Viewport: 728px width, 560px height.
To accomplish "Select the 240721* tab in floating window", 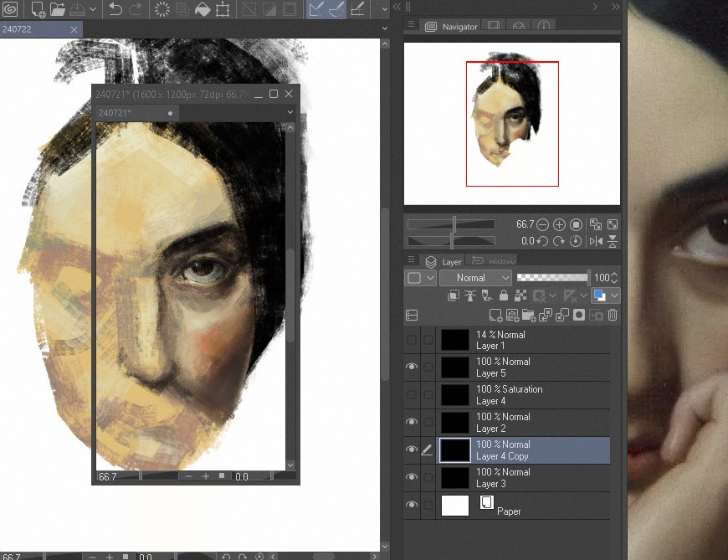I will tap(137, 113).
